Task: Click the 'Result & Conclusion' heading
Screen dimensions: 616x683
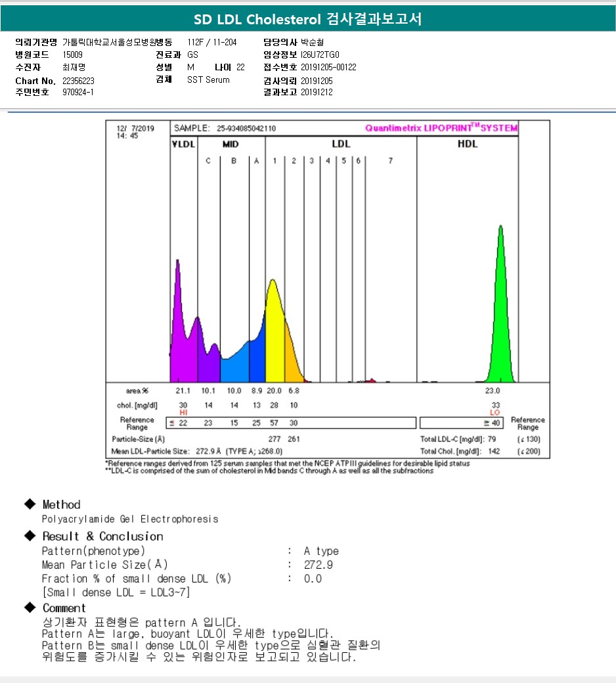Action: click(x=103, y=536)
